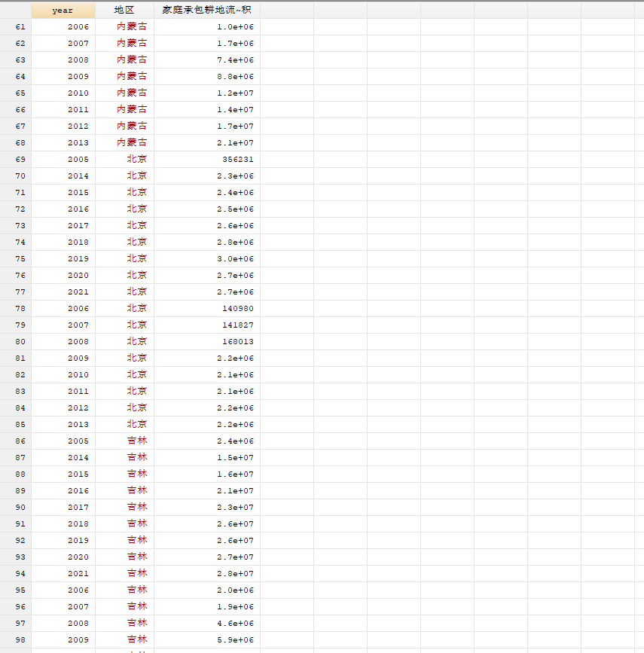Select row number 69
Image resolution: width=644 pixels, height=653 pixels.
point(16,159)
